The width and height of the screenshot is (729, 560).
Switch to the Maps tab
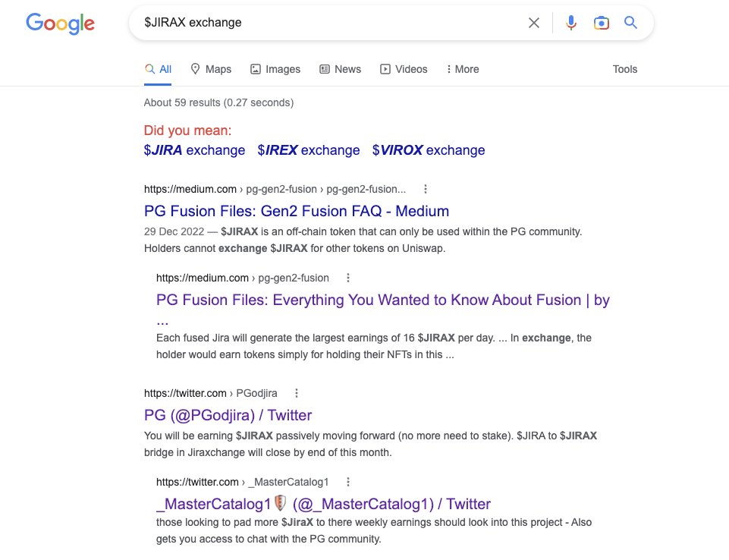pos(211,69)
